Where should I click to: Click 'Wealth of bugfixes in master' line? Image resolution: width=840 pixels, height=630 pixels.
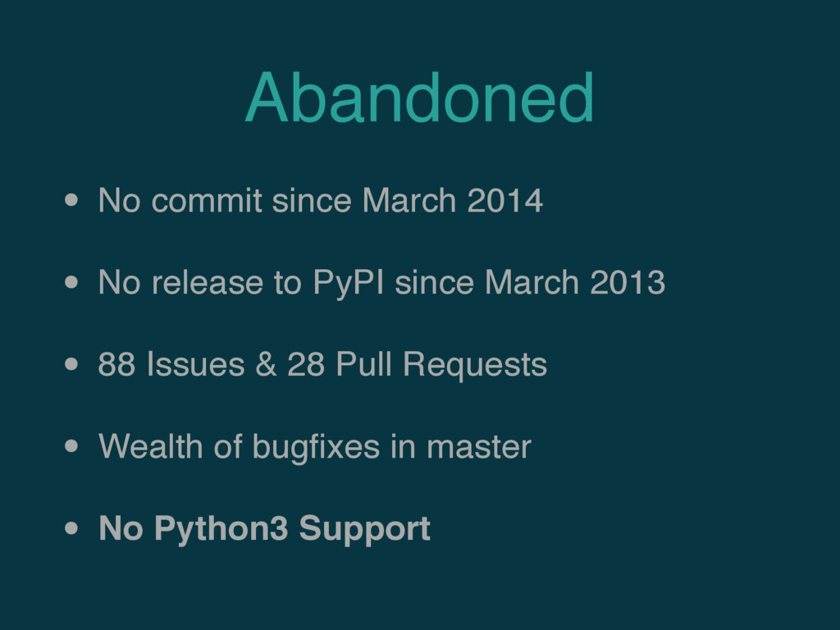(315, 446)
